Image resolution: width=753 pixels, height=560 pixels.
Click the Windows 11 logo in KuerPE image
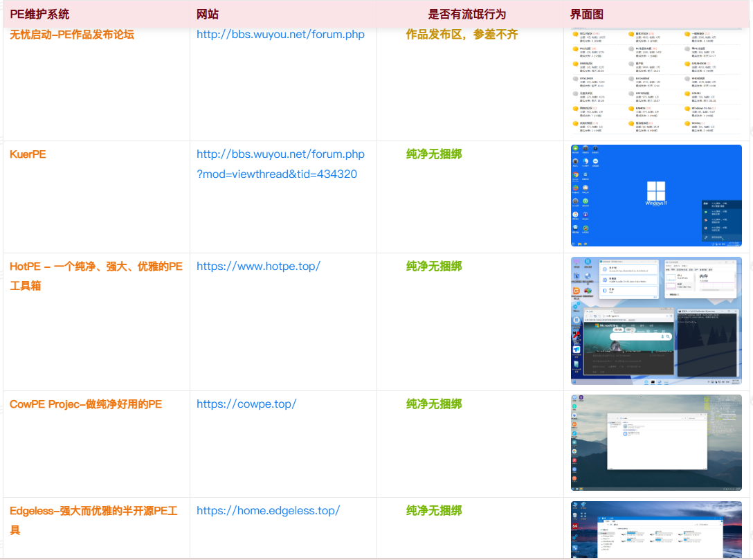[656, 192]
